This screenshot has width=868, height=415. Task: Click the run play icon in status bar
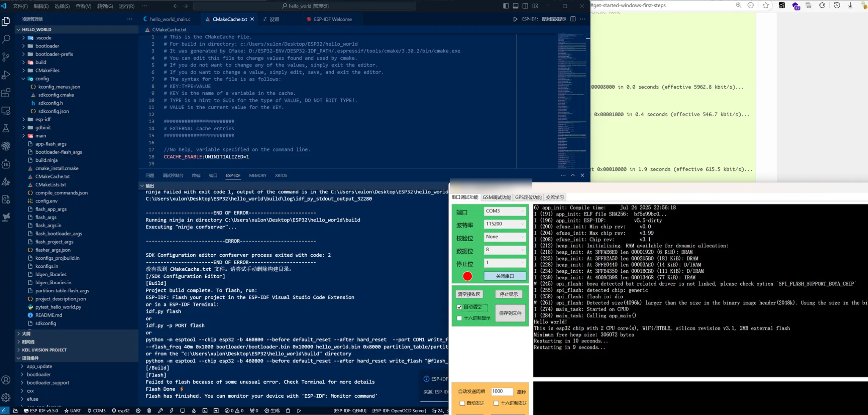[299, 411]
